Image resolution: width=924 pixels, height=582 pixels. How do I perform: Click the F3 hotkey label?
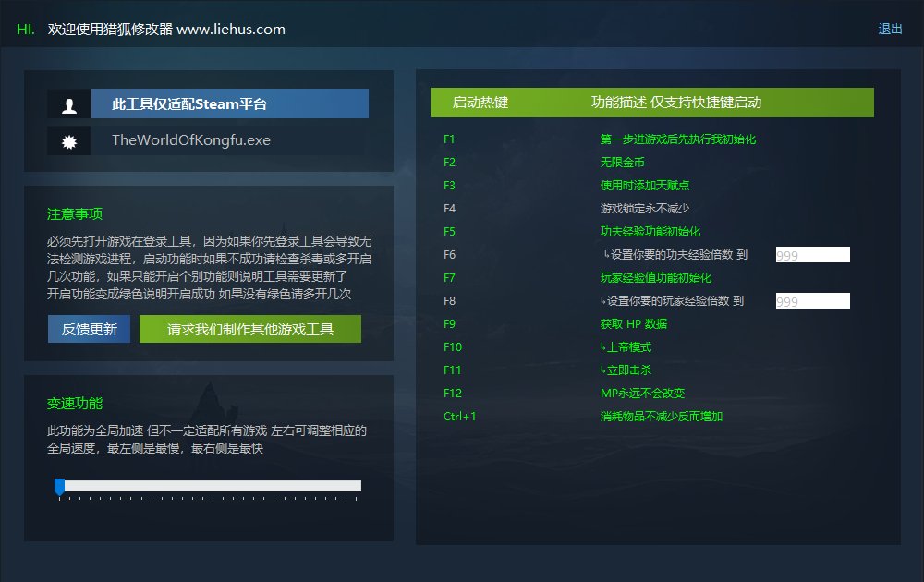tap(450, 185)
